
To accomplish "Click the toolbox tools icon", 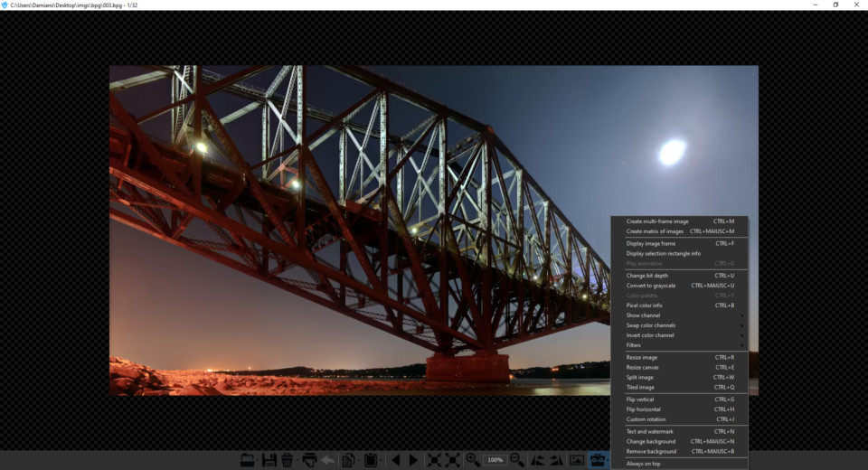I will [598, 460].
